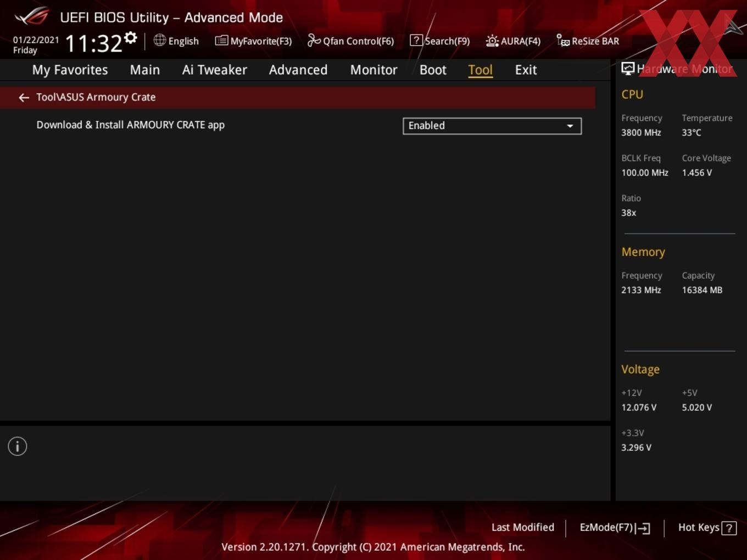Click the Search(F9) label
This screenshot has height=560, width=747.
[x=447, y=41]
